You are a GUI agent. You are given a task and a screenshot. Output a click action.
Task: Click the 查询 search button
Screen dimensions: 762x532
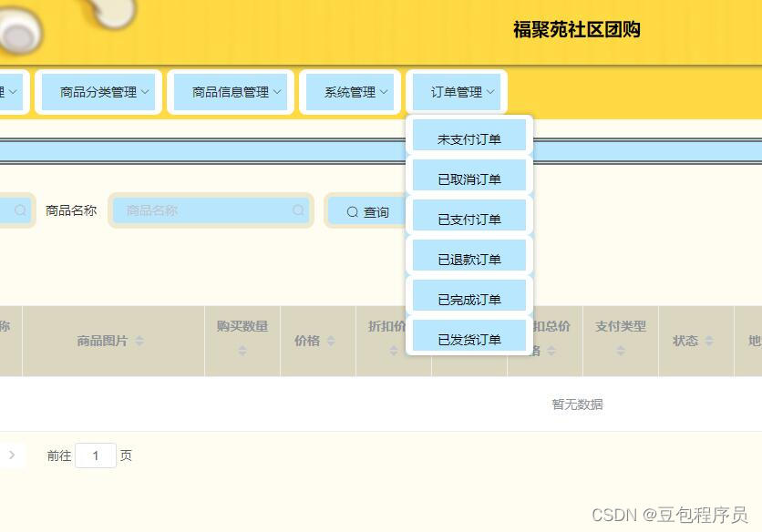[369, 211]
